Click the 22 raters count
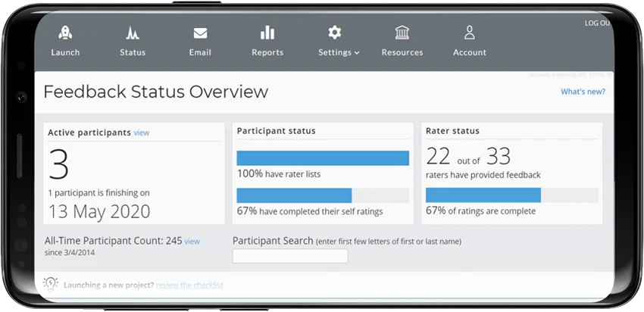The width and height of the screenshot is (644, 312). 438,156
